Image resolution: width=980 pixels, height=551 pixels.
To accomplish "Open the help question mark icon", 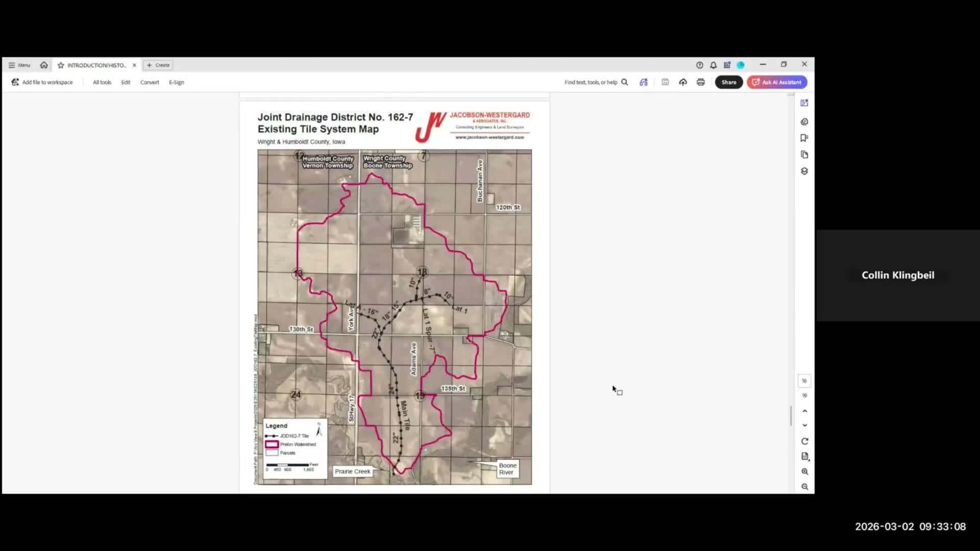I will pyautogui.click(x=699, y=65).
